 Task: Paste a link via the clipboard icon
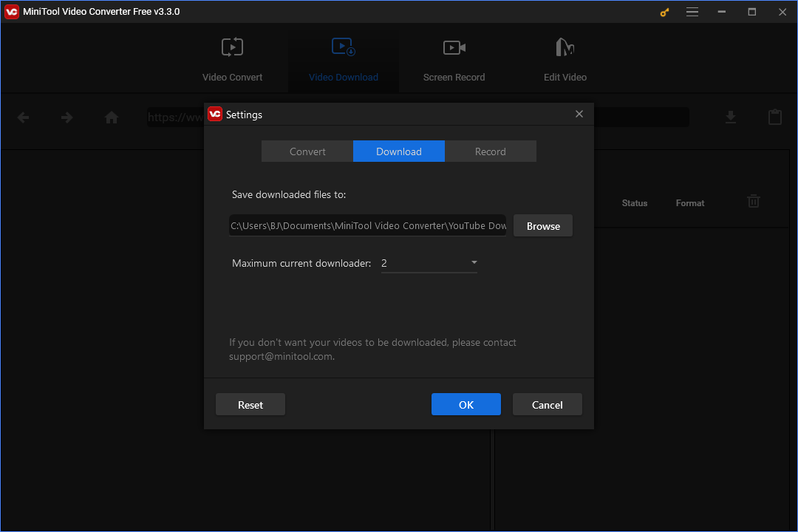click(775, 117)
